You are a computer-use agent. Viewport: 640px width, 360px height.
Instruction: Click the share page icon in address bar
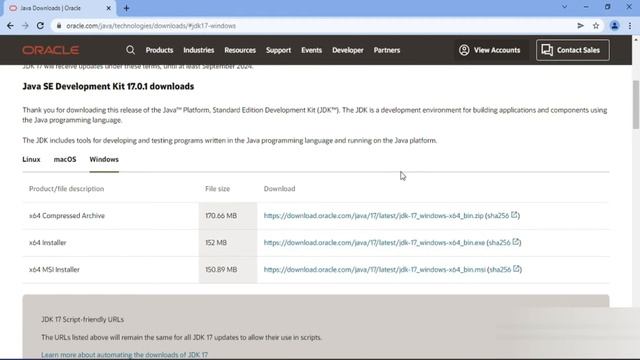coord(580,26)
